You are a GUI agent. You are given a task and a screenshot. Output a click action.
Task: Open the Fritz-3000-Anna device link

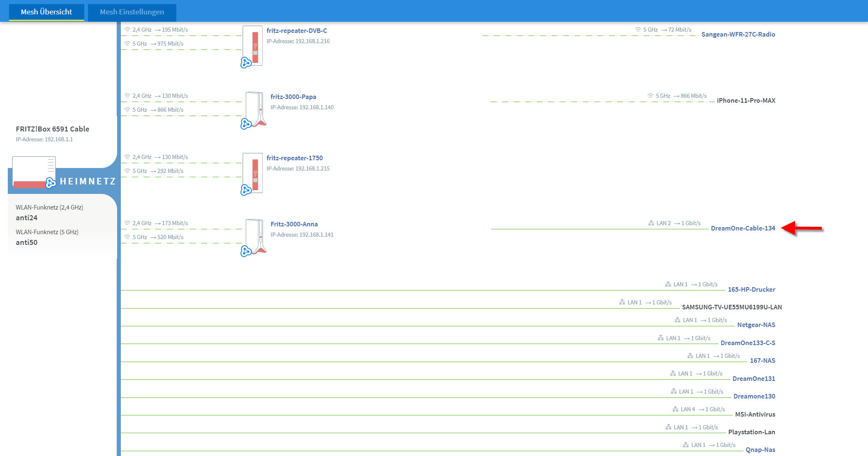point(294,224)
